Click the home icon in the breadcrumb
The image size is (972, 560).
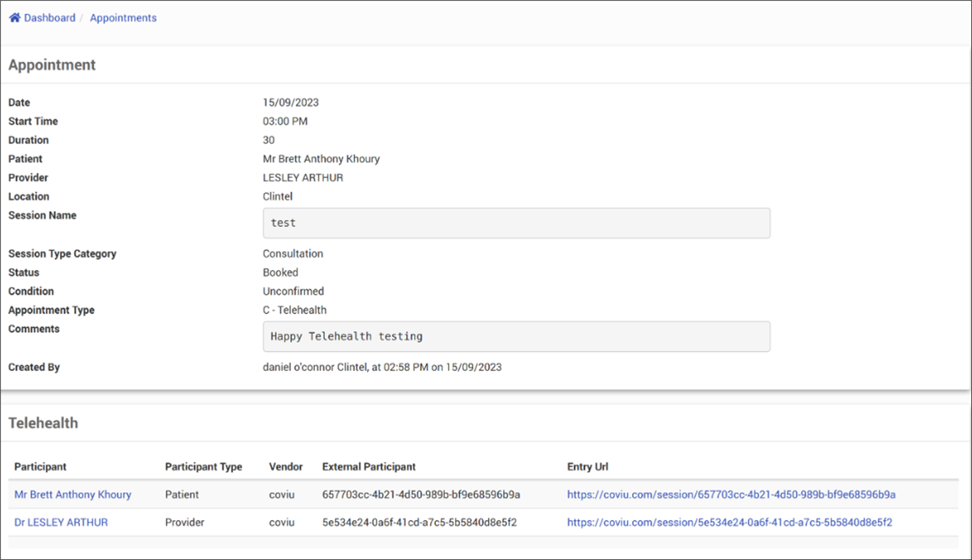click(x=15, y=18)
